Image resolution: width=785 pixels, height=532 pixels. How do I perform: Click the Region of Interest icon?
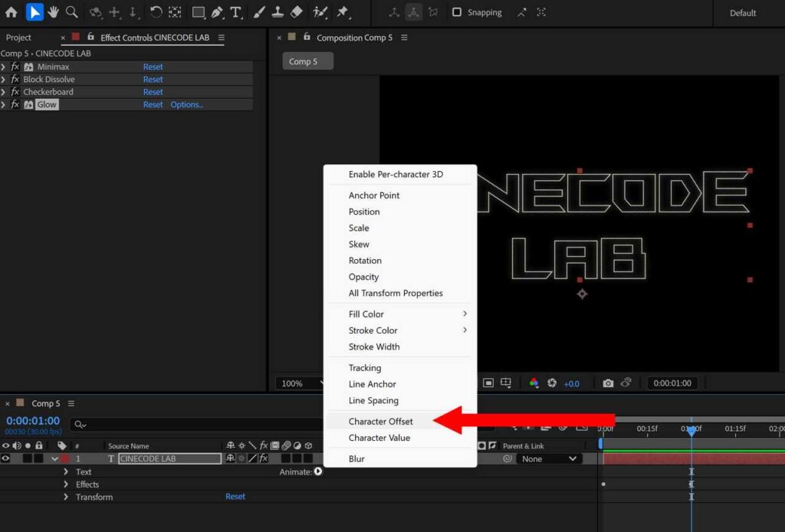click(x=488, y=383)
